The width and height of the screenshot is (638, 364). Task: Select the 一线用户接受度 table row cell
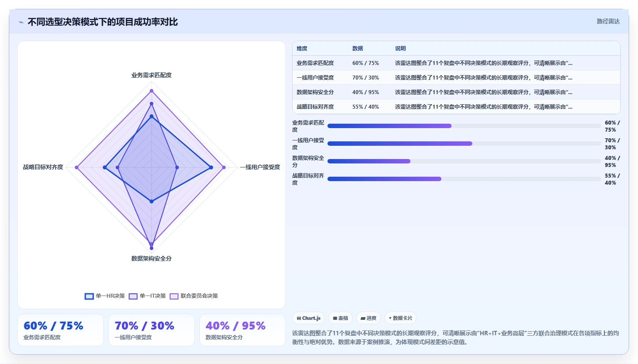[315, 78]
